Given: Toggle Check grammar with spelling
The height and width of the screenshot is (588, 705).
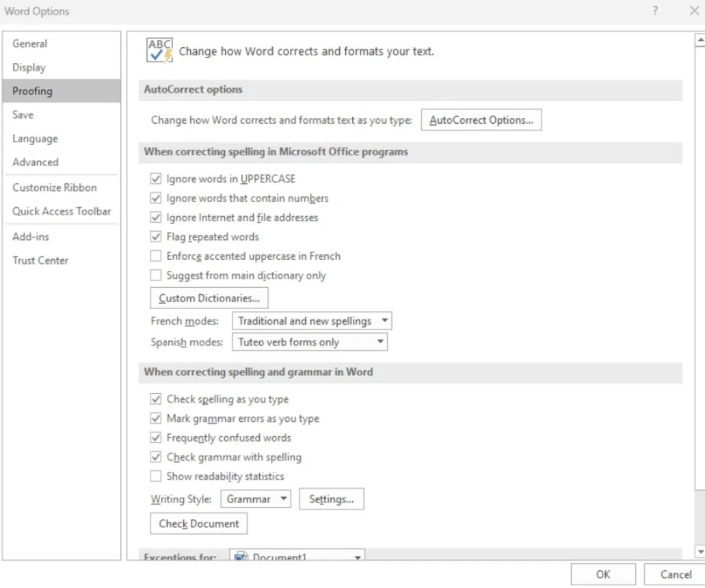Looking at the screenshot, I should pyautogui.click(x=156, y=457).
